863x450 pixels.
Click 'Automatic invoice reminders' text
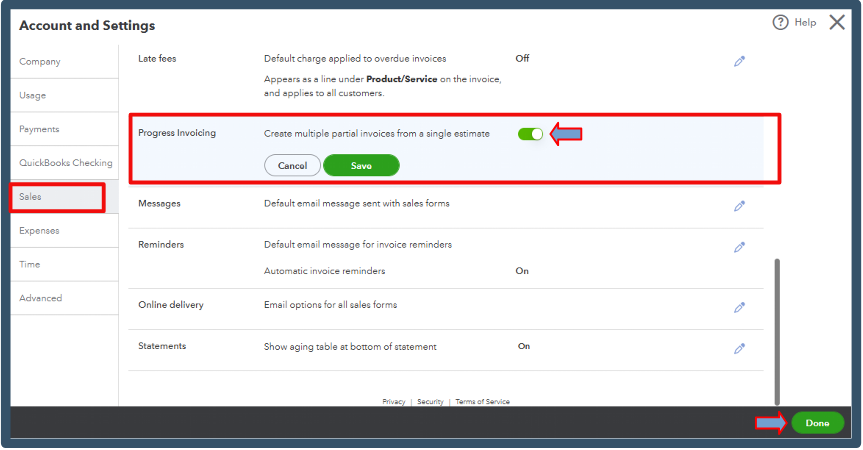click(x=324, y=271)
